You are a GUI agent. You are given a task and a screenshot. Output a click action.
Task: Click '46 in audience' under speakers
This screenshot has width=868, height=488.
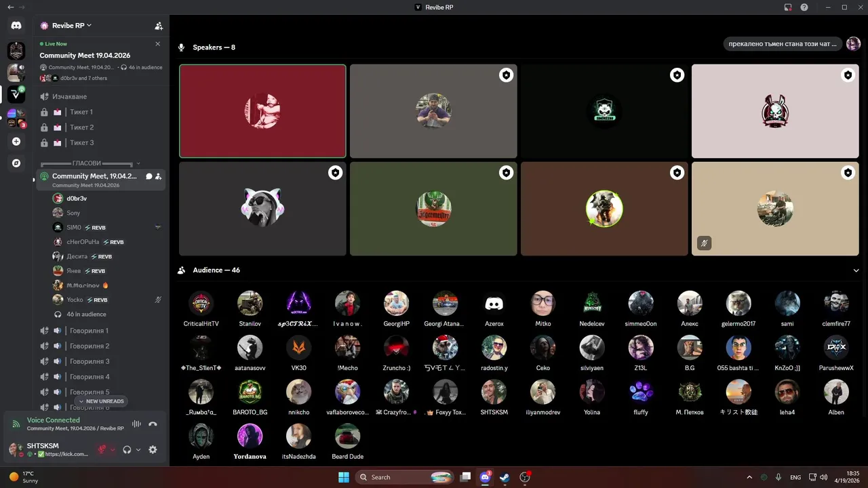(x=86, y=314)
